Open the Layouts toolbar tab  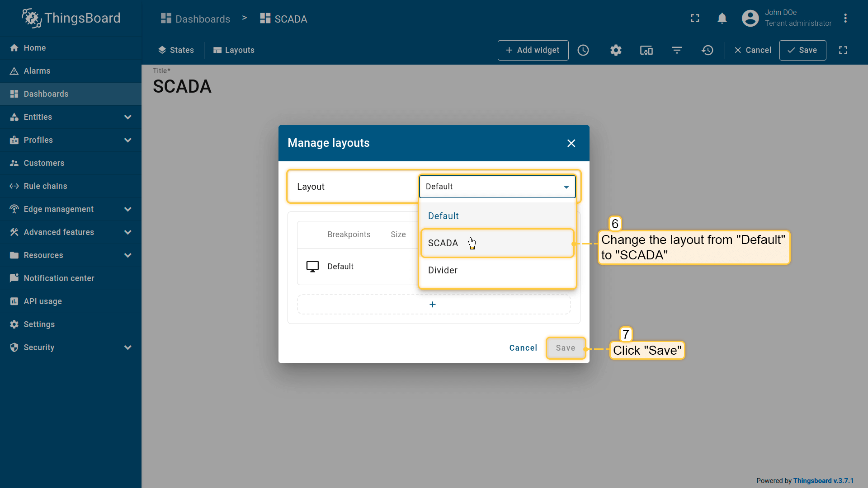coord(234,50)
